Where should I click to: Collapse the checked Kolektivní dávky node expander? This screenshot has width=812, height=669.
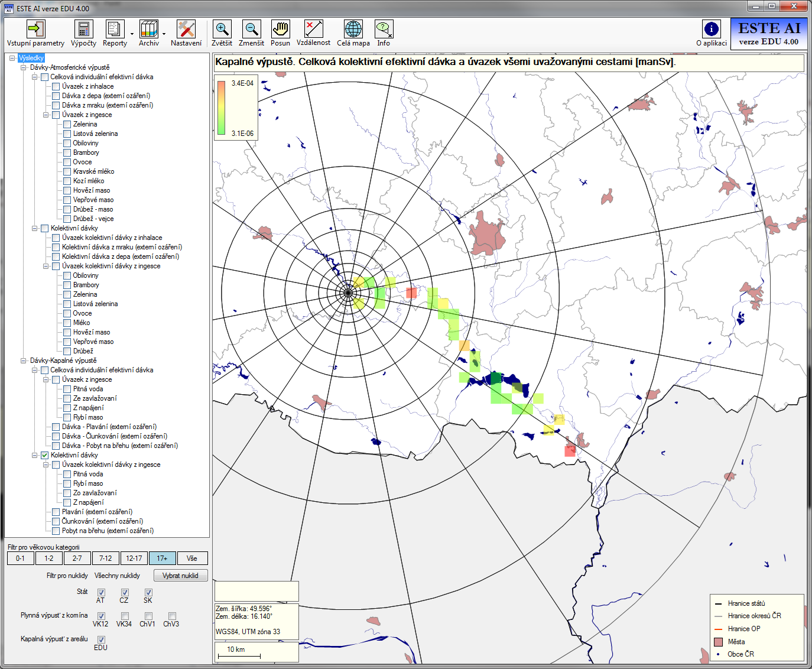(35, 455)
